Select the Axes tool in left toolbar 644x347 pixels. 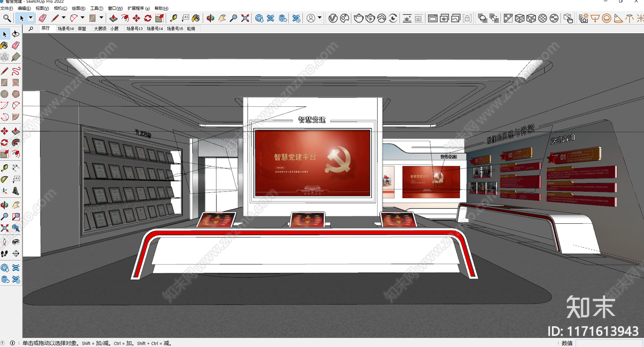(x=4, y=191)
